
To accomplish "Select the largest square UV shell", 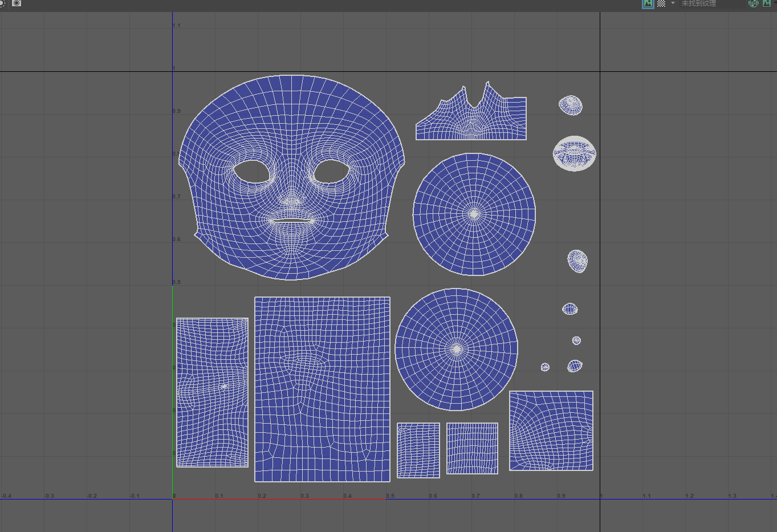I will (322, 389).
